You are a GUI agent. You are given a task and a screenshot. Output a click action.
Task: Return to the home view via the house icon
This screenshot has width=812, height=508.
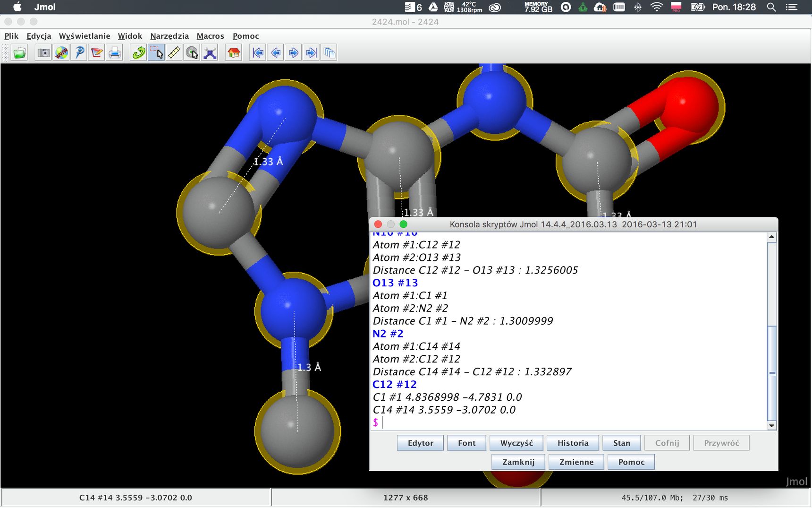coord(234,52)
